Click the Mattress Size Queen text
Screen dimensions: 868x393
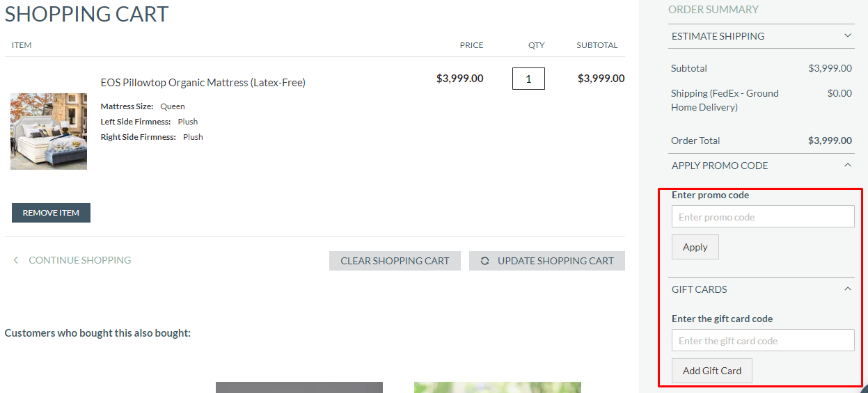143,106
